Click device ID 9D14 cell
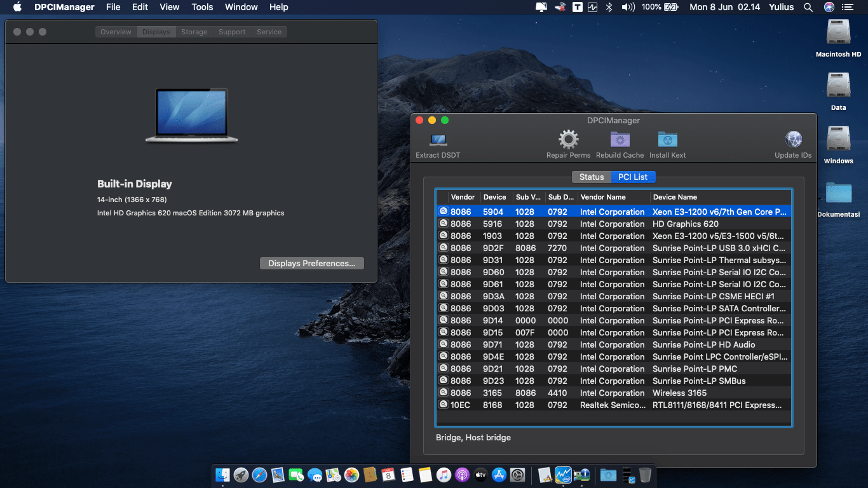868x488 pixels. (x=492, y=320)
